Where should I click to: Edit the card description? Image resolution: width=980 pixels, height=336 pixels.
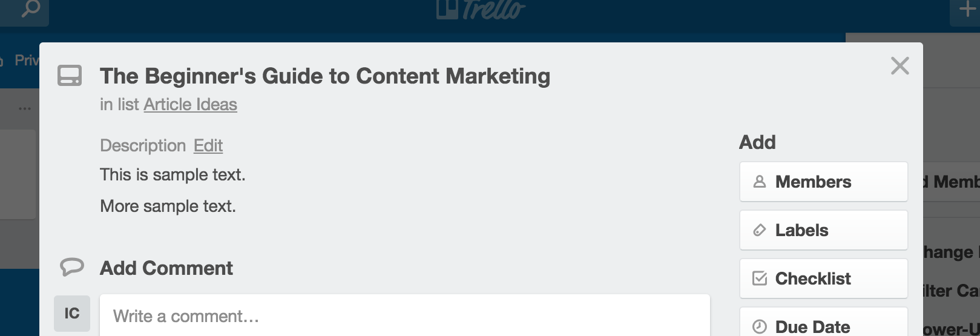pyautogui.click(x=208, y=145)
